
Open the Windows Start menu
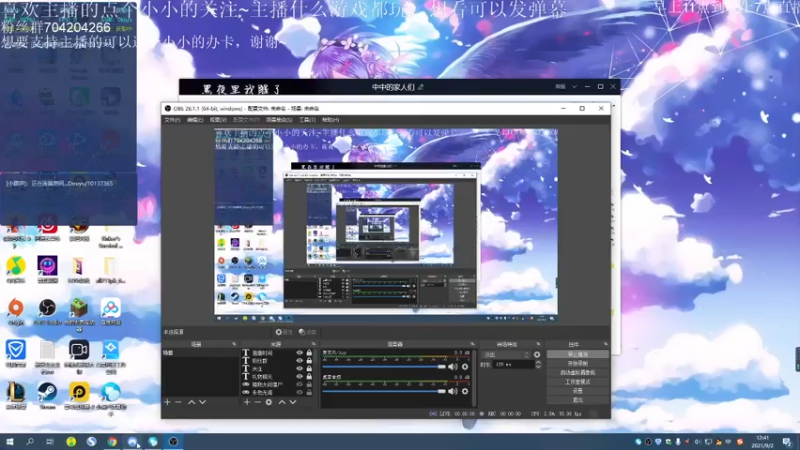[10, 441]
